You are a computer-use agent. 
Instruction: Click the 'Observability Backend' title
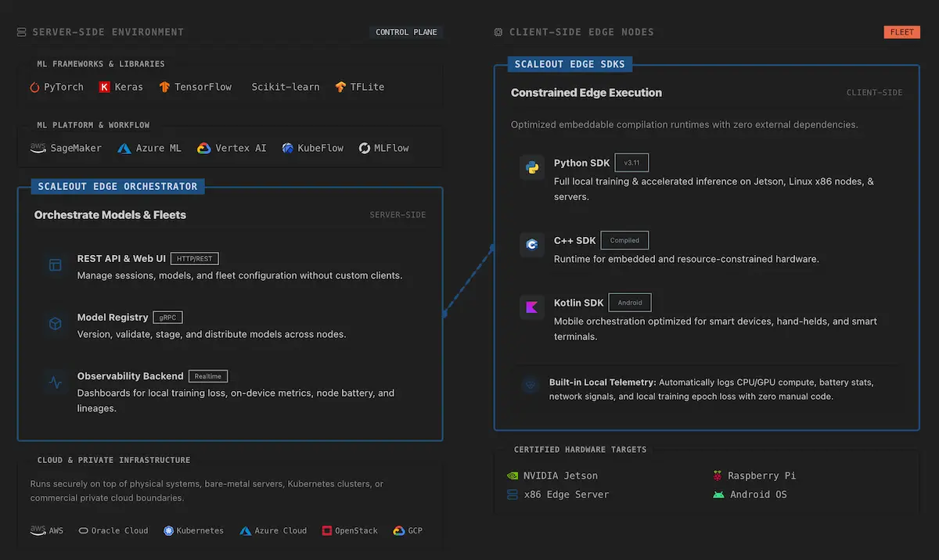(130, 376)
